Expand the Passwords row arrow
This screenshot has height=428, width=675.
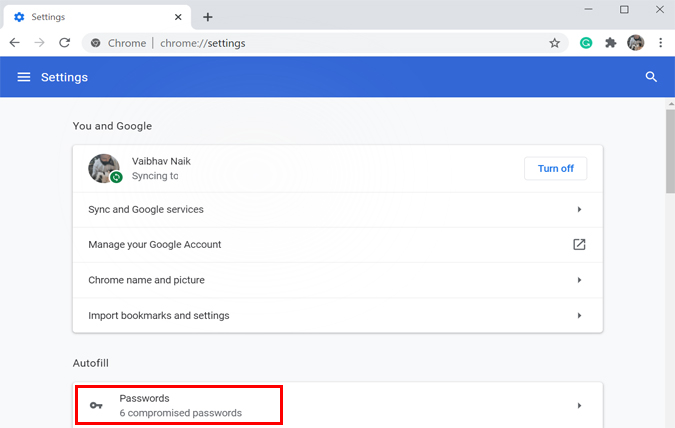(579, 406)
